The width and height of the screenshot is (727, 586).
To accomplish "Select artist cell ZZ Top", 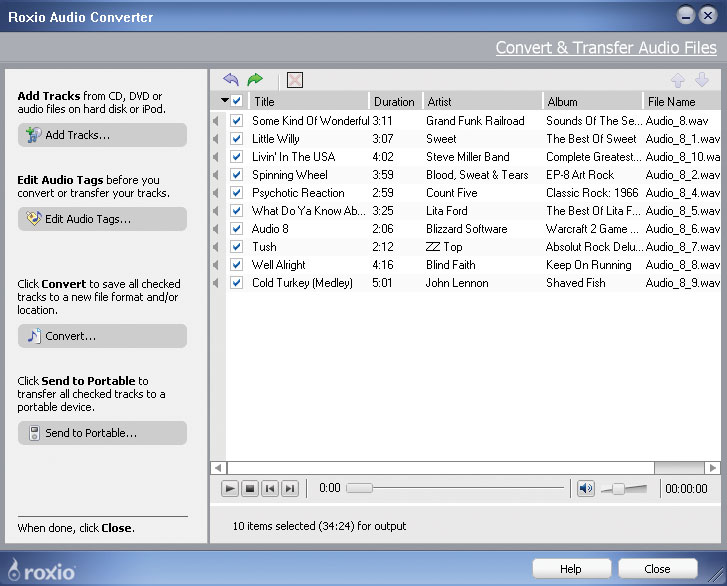I will coord(444,247).
